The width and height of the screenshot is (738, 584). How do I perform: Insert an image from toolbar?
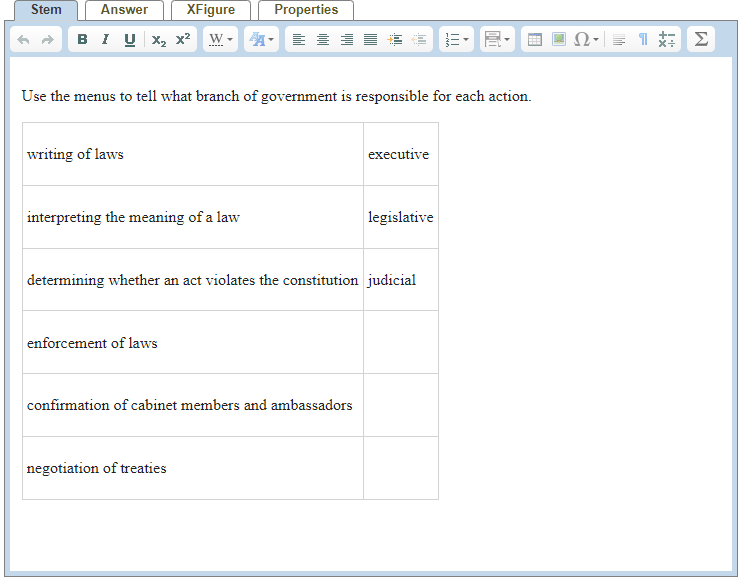(559, 40)
